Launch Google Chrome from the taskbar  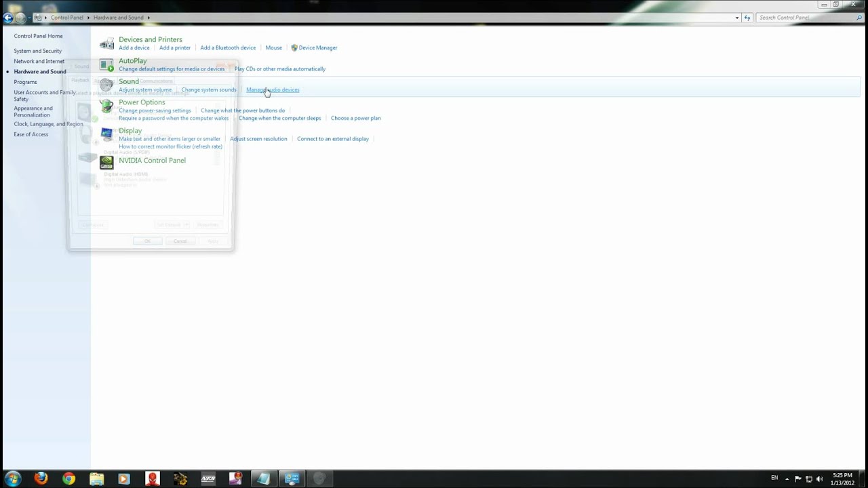68,479
